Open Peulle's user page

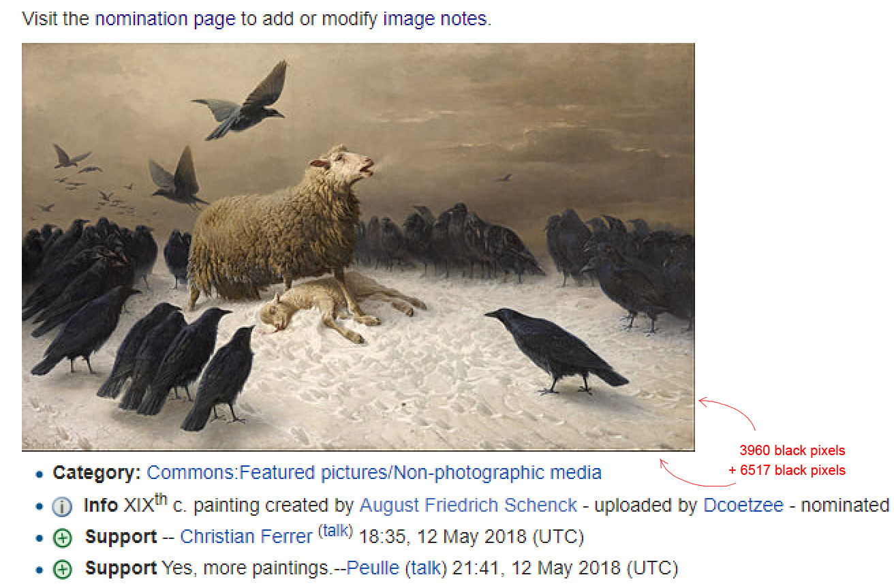[373, 568]
